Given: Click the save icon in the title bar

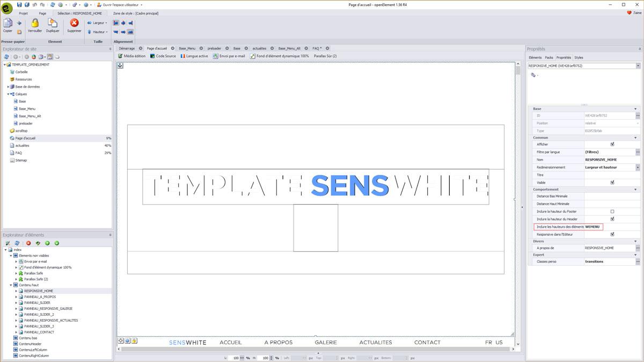Looking at the screenshot, I should [19, 5].
